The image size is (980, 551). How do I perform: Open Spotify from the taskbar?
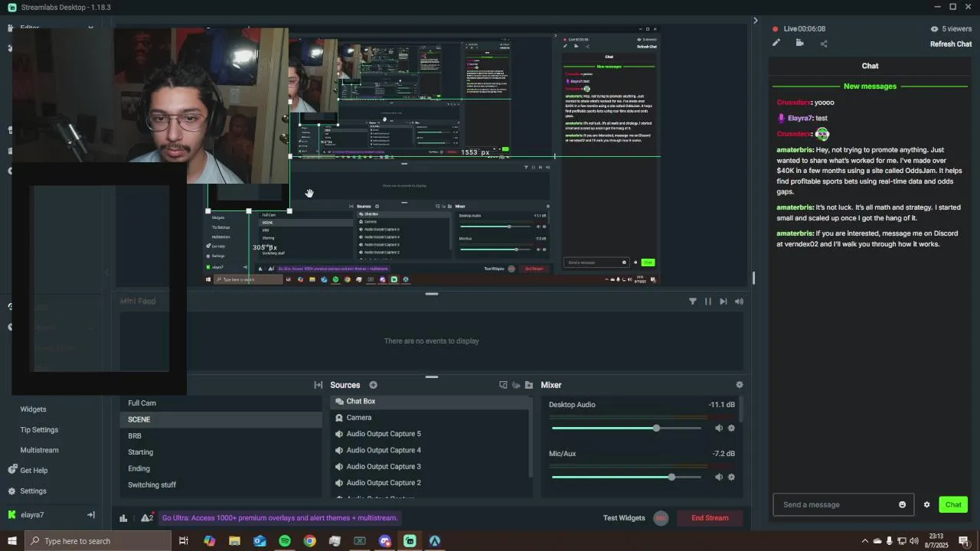(x=285, y=541)
